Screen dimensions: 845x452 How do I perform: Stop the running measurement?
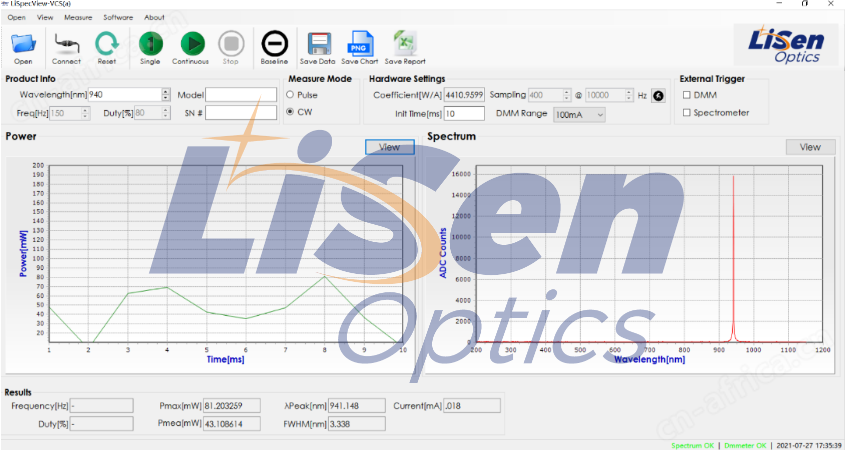point(231,44)
